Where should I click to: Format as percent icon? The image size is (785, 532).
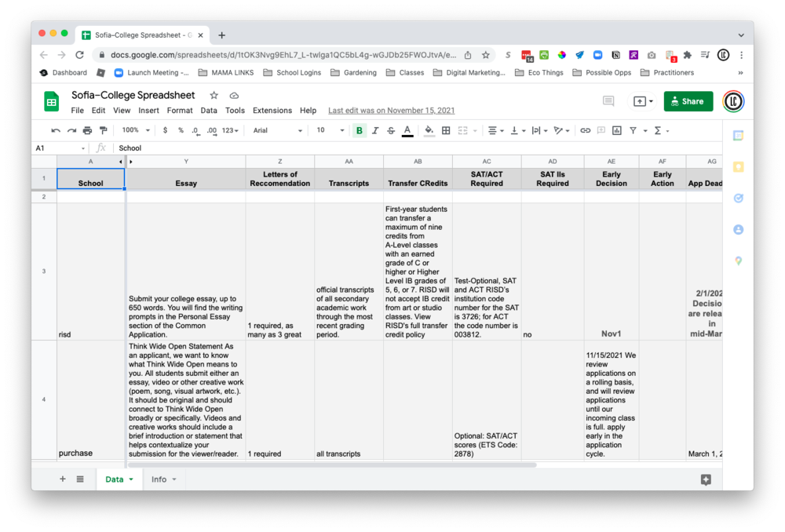click(181, 130)
